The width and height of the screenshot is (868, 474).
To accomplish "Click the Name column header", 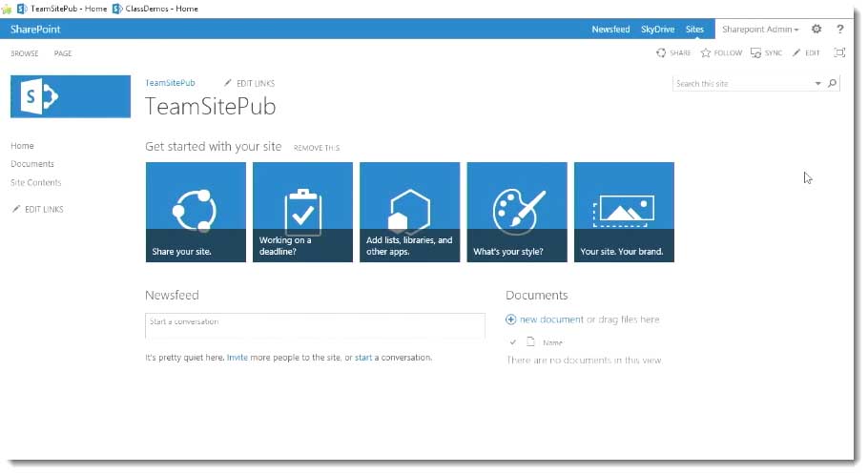I will point(552,342).
